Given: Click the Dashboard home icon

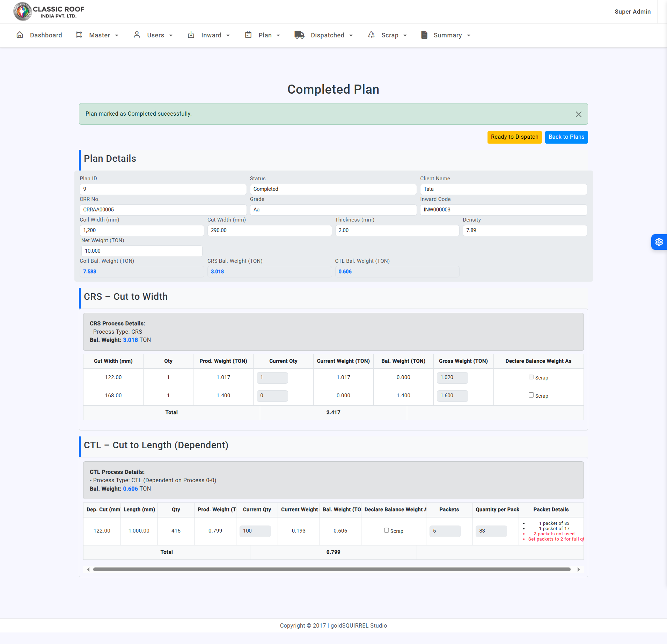Looking at the screenshot, I should click(20, 35).
